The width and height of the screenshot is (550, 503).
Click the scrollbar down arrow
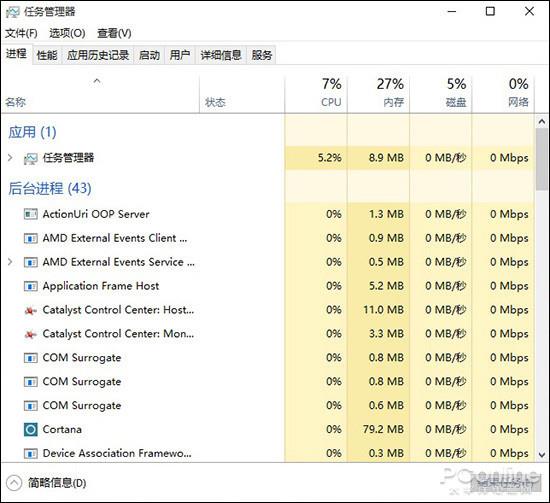click(542, 455)
